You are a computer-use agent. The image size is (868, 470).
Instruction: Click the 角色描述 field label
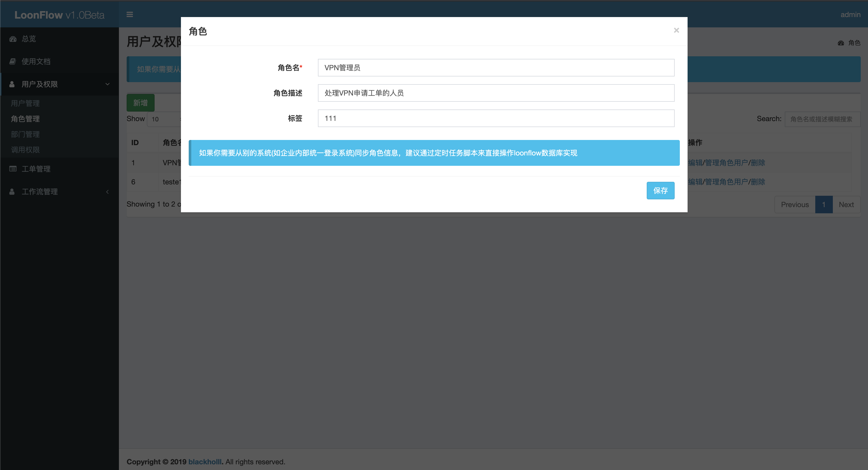pos(288,93)
